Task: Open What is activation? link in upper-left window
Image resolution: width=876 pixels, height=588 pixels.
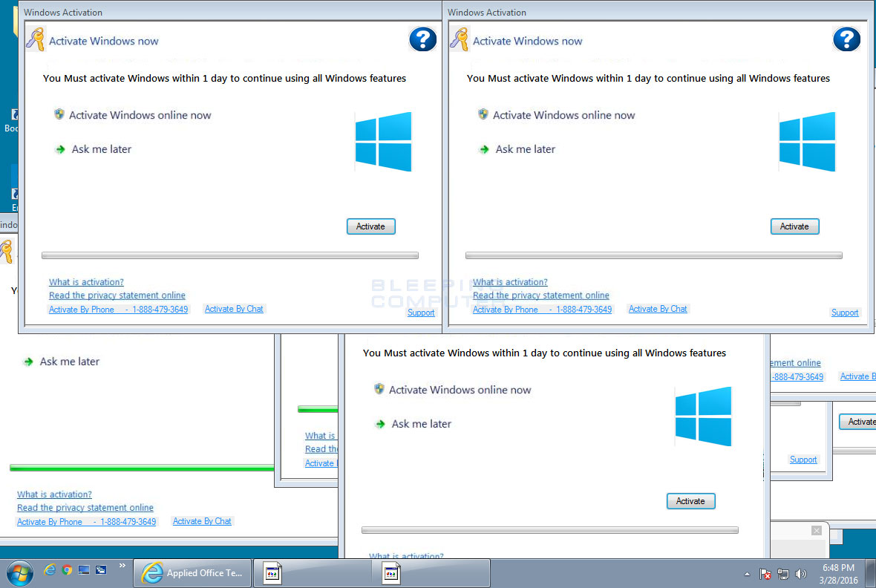Action: click(86, 282)
